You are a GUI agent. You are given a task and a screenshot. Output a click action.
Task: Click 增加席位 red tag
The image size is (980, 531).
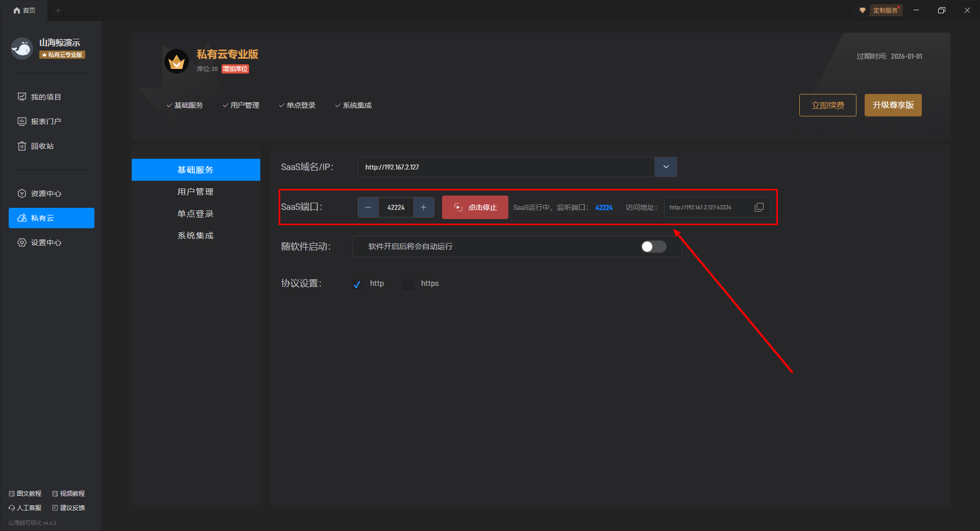click(x=235, y=69)
